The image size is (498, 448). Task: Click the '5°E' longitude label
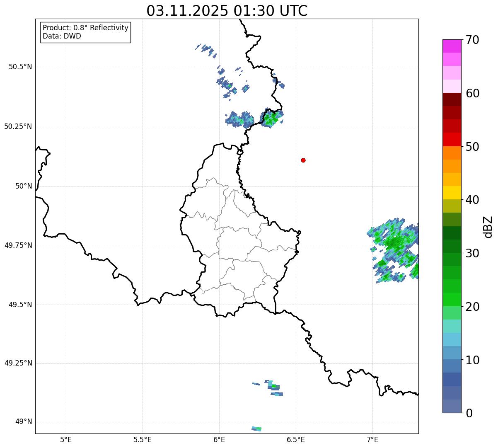point(66,439)
